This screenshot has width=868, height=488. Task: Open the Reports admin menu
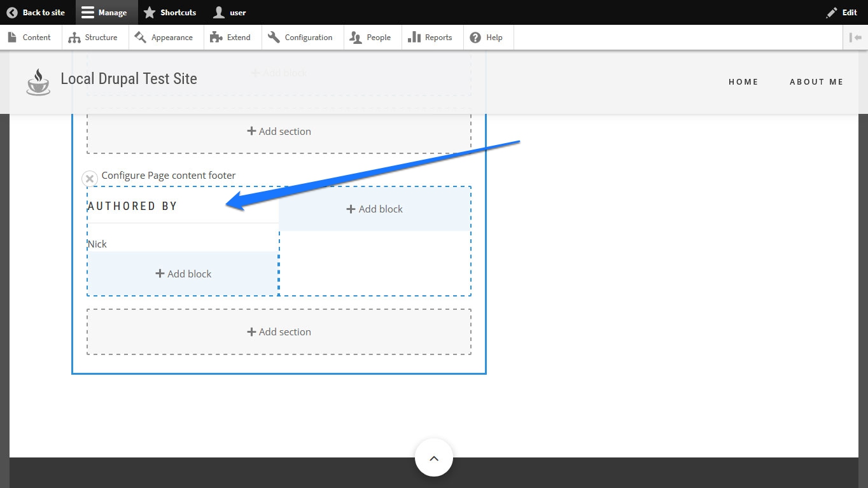click(432, 38)
